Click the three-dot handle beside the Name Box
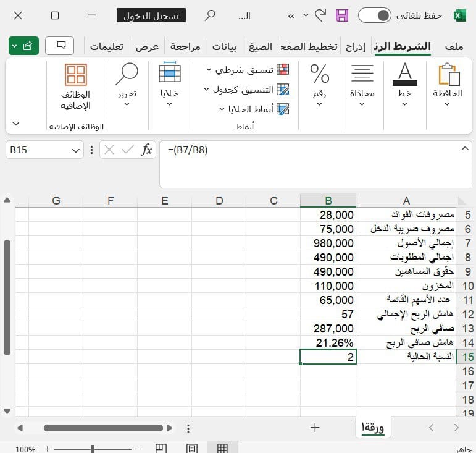The width and height of the screenshot is (476, 453). (91, 150)
